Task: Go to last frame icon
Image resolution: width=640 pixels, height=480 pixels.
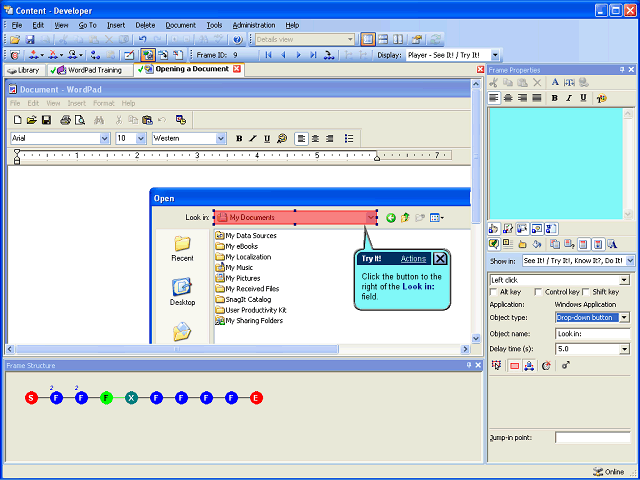Action: click(313, 55)
